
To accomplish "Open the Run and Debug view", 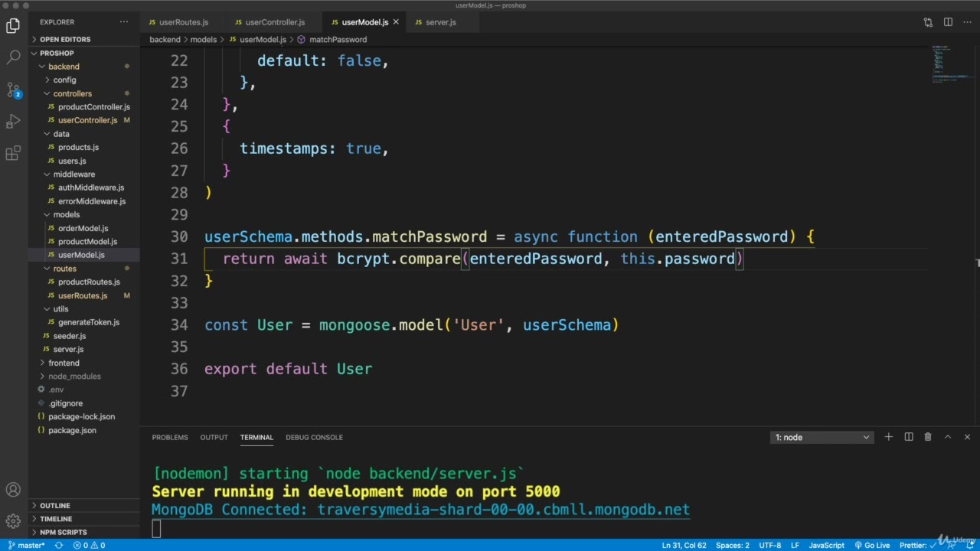I will point(13,122).
